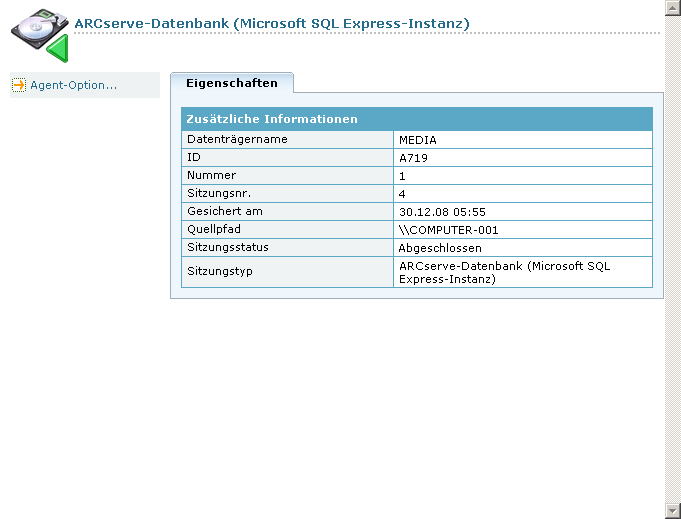Open the Agent-Option... link
This screenshot has height=519, width=681.
pyautogui.click(x=73, y=85)
